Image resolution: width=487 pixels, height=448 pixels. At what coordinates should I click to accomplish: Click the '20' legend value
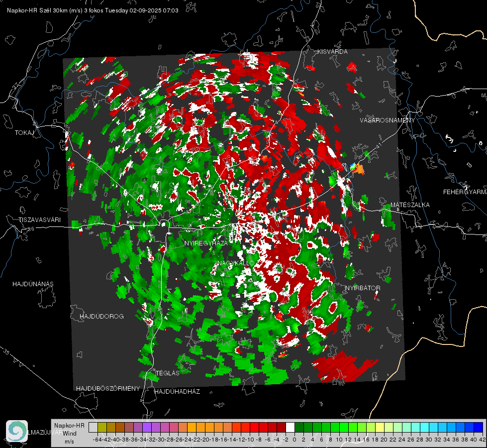tap(384, 440)
